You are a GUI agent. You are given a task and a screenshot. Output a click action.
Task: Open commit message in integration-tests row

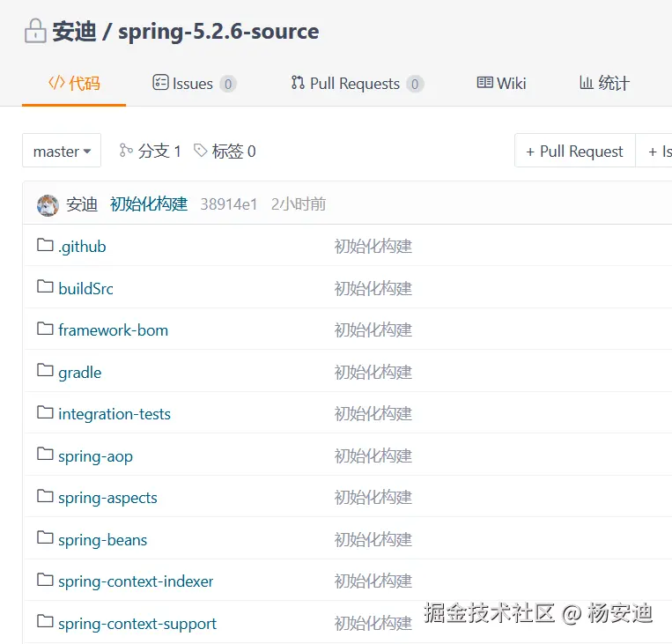pos(373,414)
